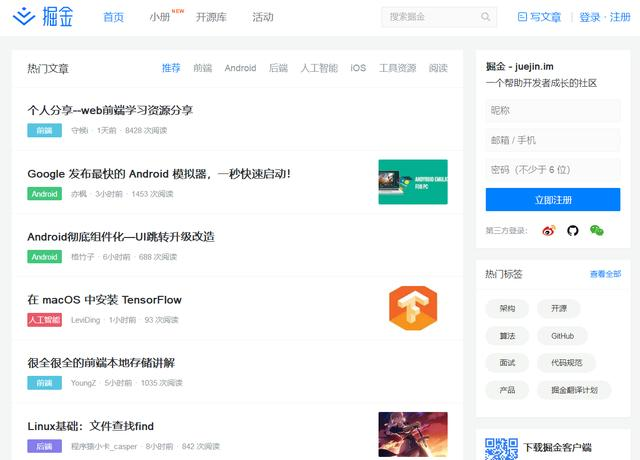Click the 写文章 link
The width and height of the screenshot is (640, 460).
coord(545,17)
